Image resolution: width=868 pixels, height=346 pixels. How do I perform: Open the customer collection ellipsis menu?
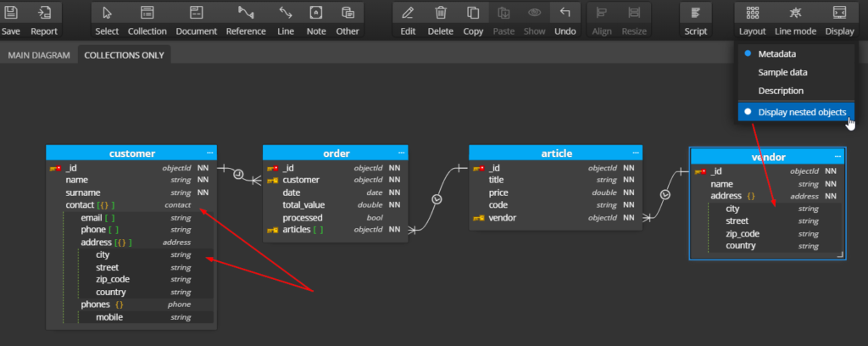tap(210, 153)
